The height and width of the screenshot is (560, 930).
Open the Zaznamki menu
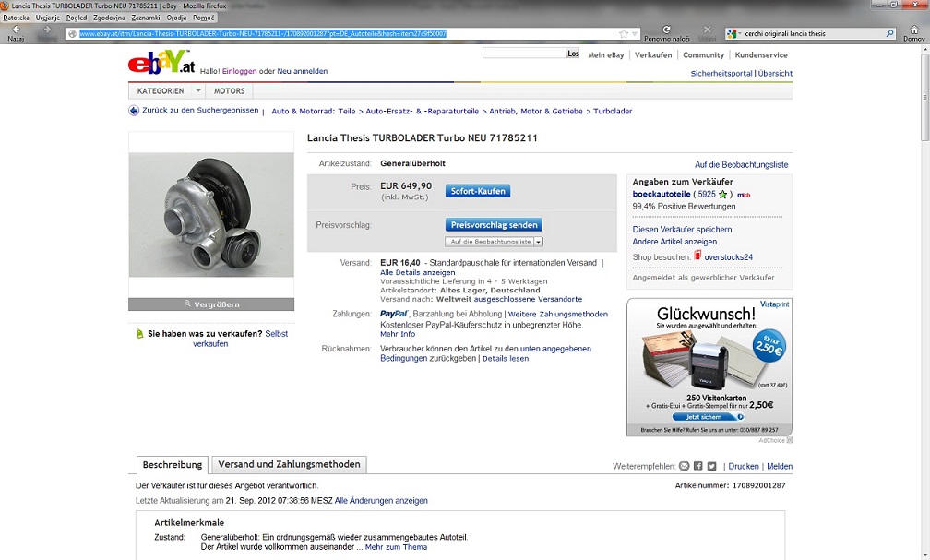point(146,18)
